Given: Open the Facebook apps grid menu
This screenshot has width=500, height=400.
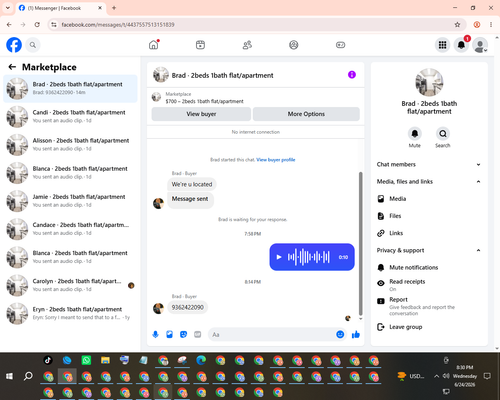Looking at the screenshot, I should point(442,45).
